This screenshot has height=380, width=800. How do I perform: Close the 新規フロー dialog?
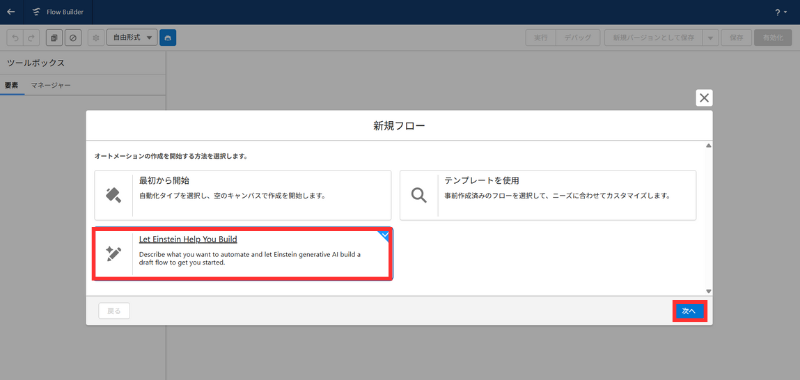point(704,98)
